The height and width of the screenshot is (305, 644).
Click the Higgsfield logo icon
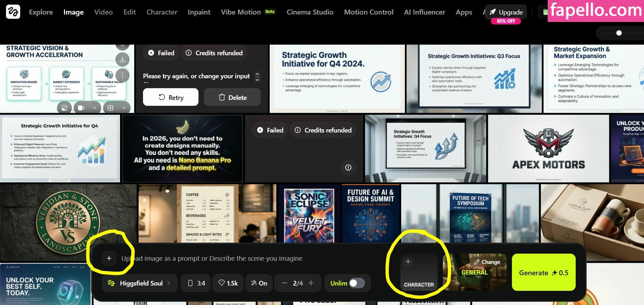[x=13, y=12]
